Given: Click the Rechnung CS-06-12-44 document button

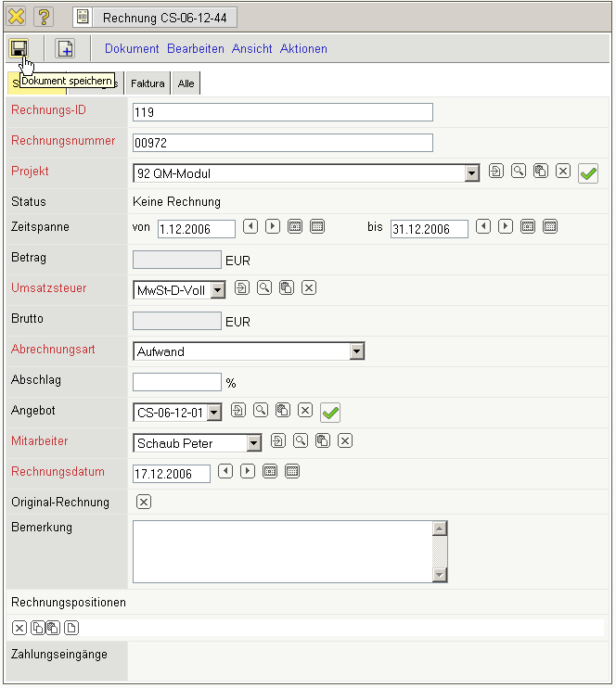Looking at the screenshot, I should (x=154, y=18).
